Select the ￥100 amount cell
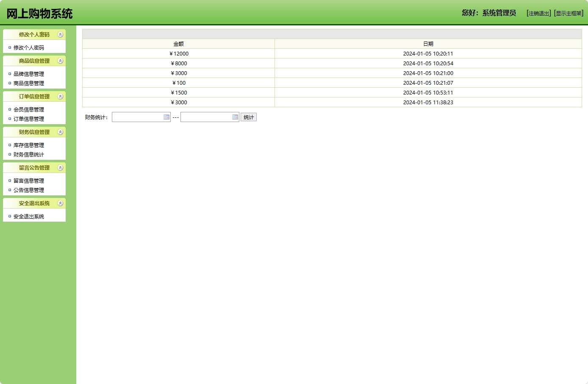 (x=179, y=83)
